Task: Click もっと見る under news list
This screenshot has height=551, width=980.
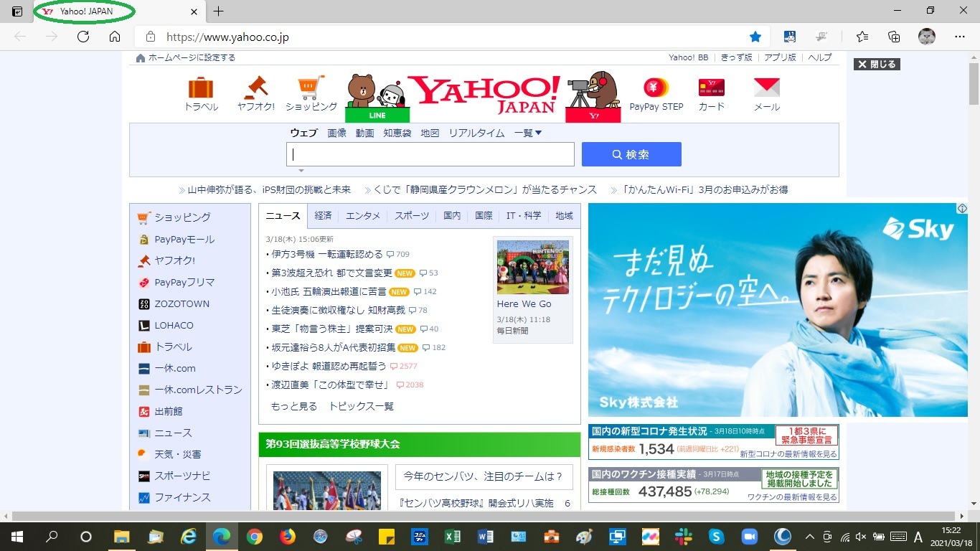Action: [x=294, y=406]
